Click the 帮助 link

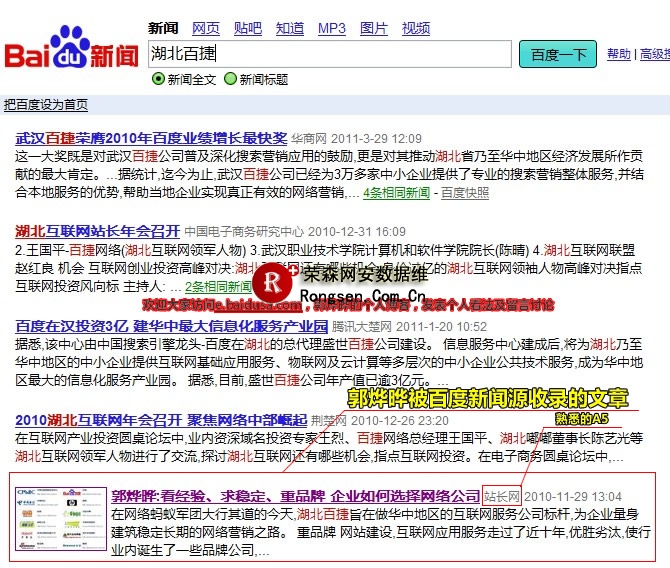click(x=619, y=54)
